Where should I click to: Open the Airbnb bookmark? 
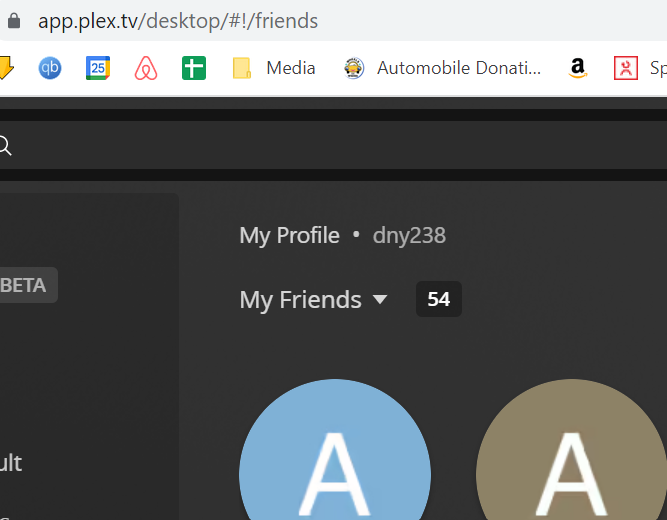(146, 68)
